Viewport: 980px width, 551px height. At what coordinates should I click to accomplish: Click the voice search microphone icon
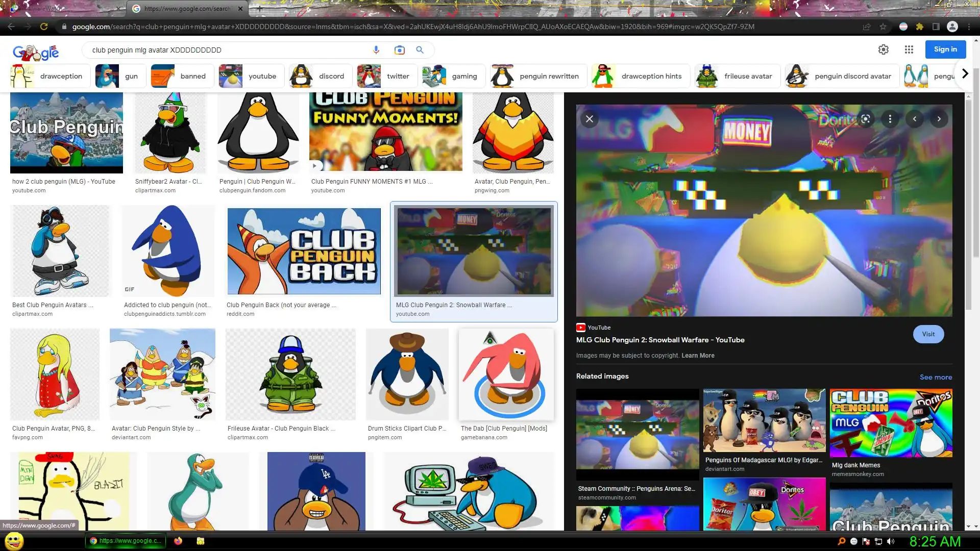pos(376,50)
